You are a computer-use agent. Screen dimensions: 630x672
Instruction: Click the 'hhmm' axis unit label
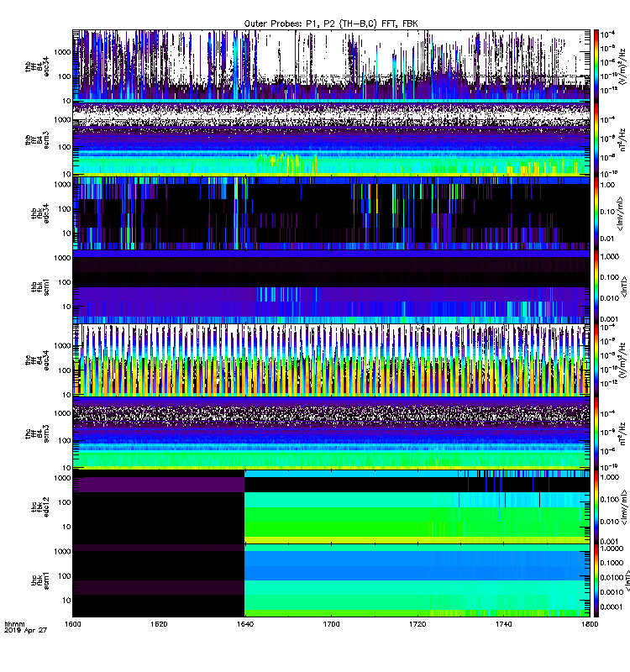coord(14,624)
